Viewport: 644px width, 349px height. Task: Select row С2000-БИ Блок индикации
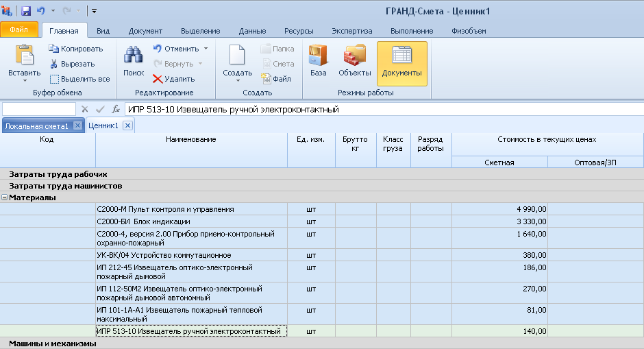(322, 221)
